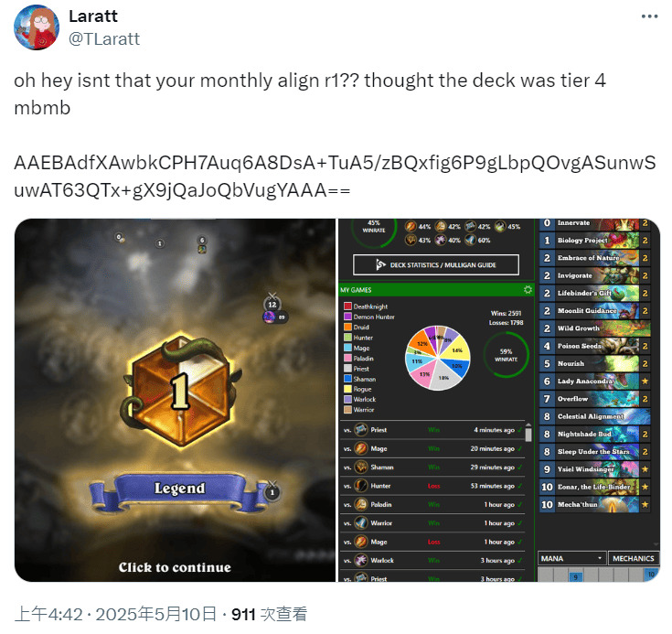The image size is (672, 634).
Task: Click the Shaman class icon in game history
Action: click(x=361, y=467)
